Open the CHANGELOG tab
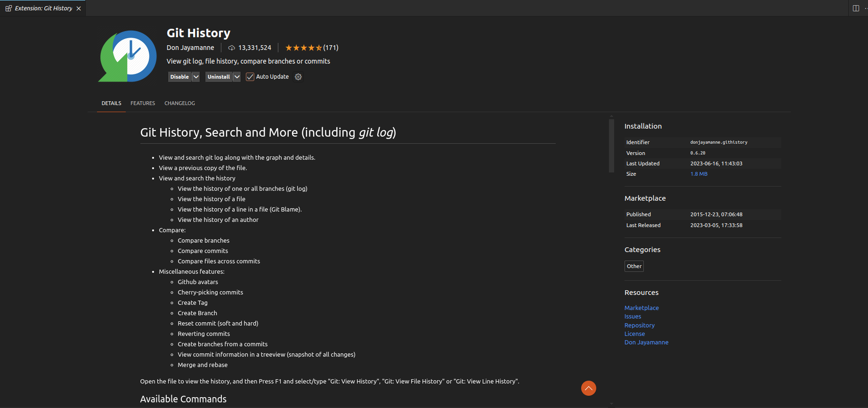 click(179, 103)
